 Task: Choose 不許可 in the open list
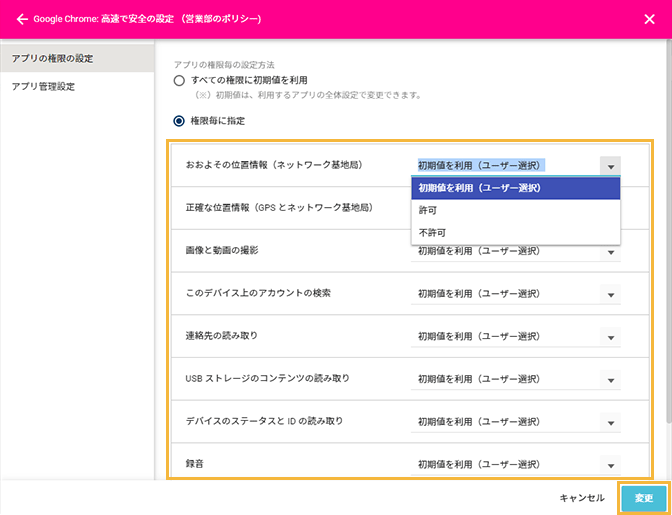click(516, 233)
